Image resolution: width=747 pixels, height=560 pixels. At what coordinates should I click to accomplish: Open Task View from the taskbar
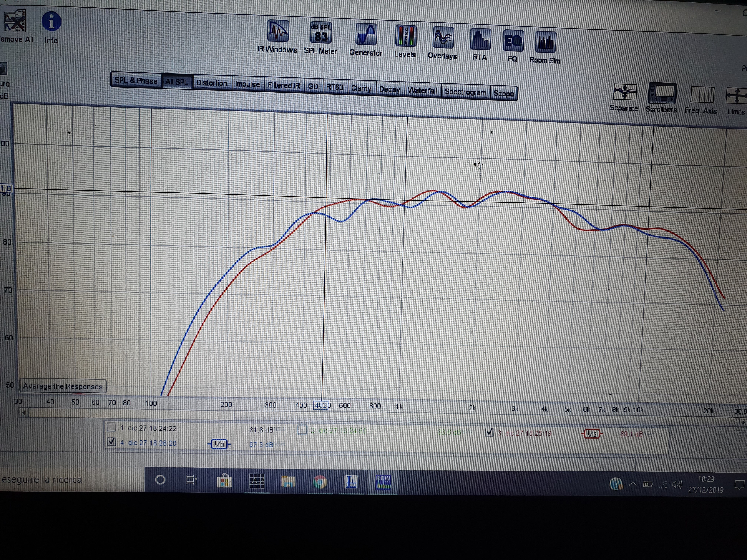(192, 480)
